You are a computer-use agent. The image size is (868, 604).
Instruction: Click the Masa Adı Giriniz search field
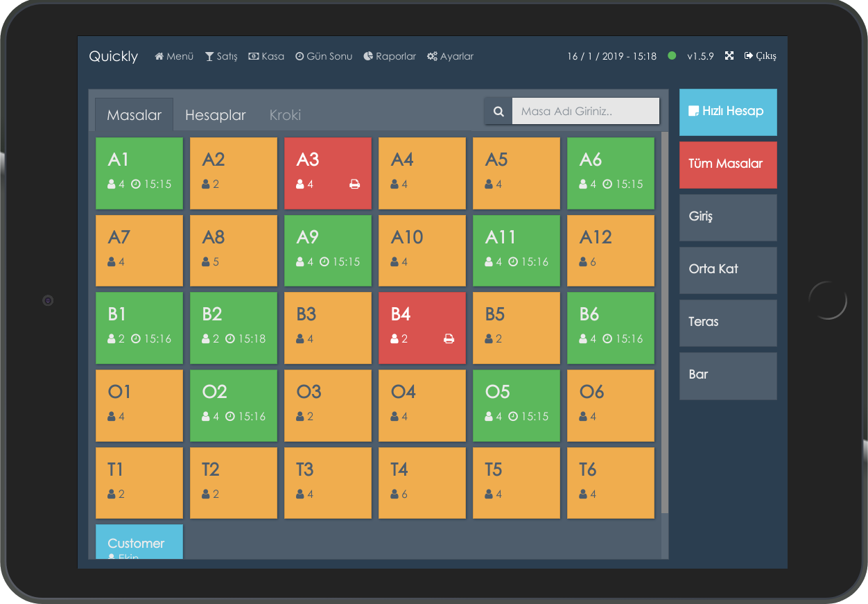point(586,111)
